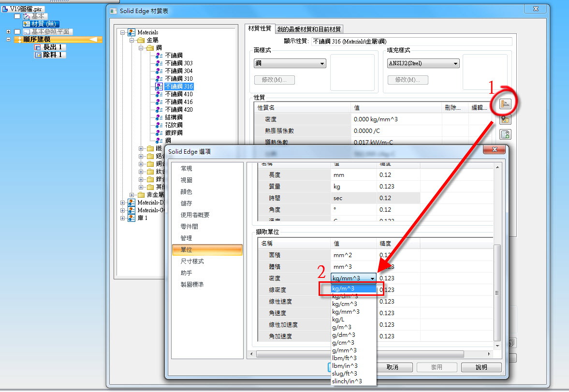Choose lbm/in^3 from the density unit list
Viewport: 569px width, 392px height.
point(353,365)
